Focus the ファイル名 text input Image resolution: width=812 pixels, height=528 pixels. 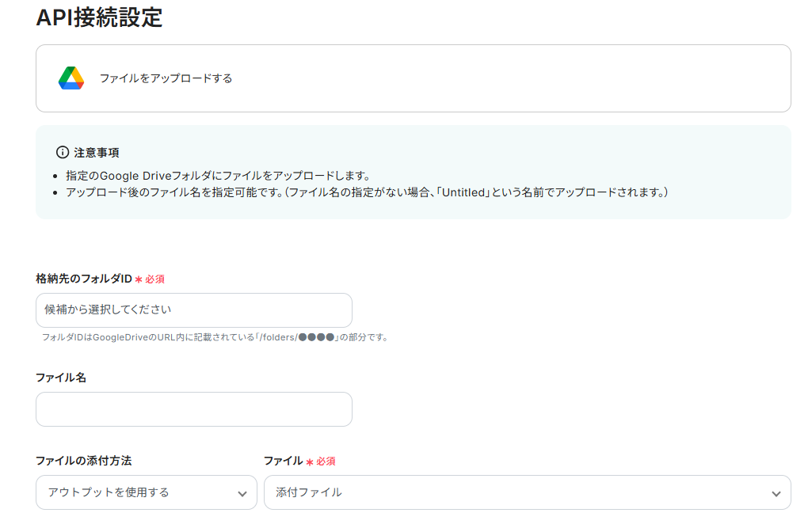[193, 409]
